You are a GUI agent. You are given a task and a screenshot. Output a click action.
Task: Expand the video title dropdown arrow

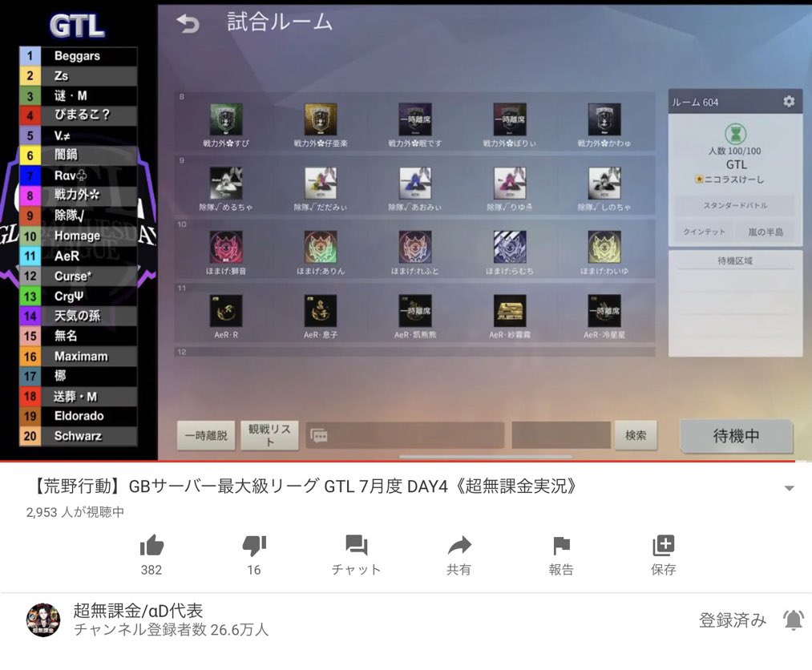[788, 487]
